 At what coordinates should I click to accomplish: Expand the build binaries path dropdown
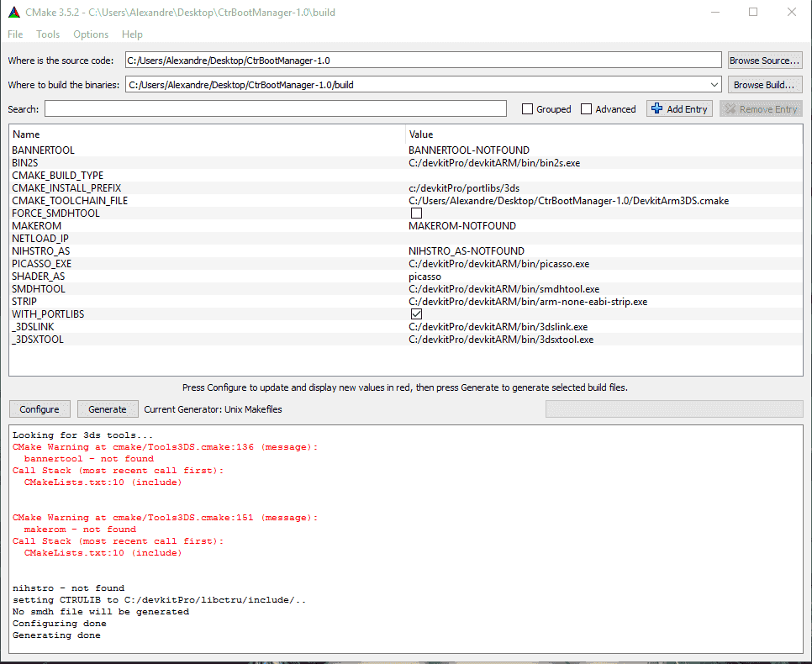pyautogui.click(x=714, y=84)
